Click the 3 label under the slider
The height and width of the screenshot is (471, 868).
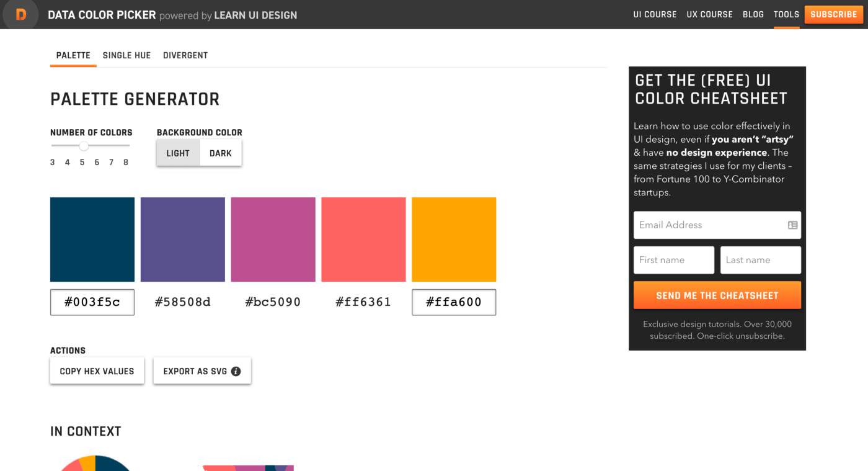click(53, 163)
